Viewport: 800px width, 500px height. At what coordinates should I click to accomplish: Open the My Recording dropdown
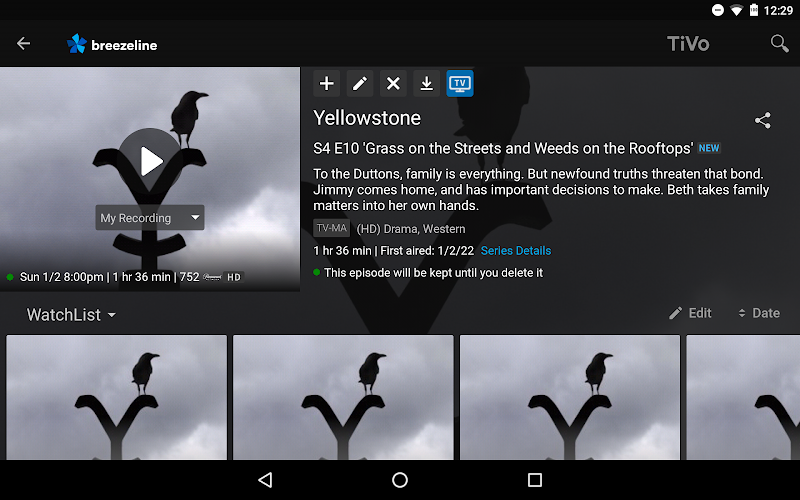point(150,218)
